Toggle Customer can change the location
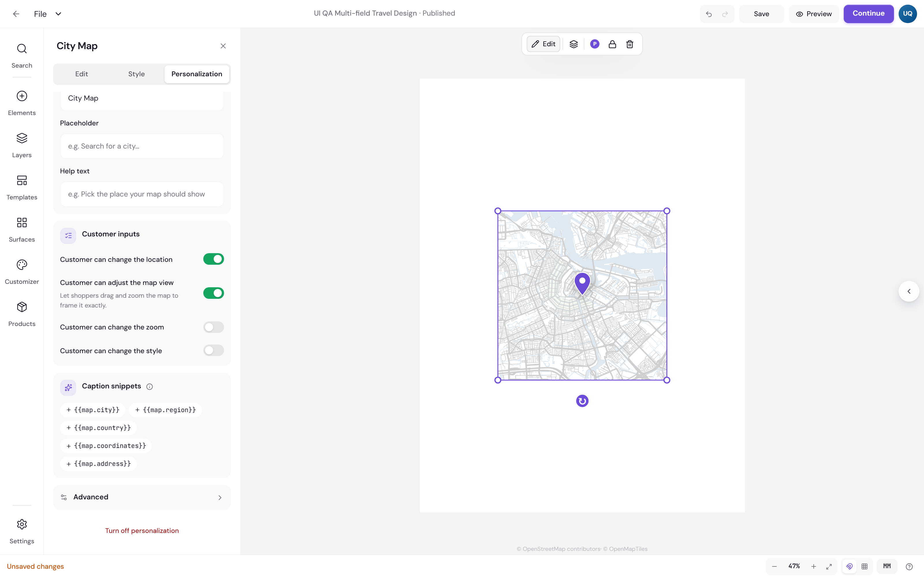 (x=213, y=259)
